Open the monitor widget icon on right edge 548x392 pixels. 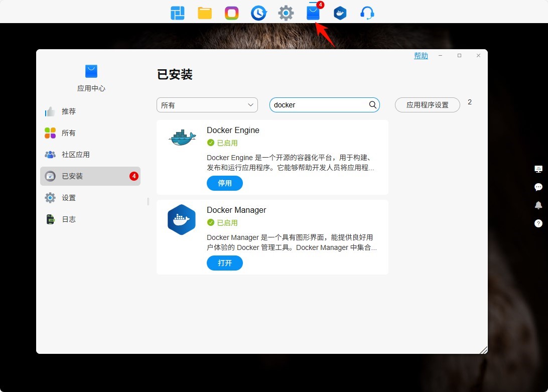click(538, 169)
